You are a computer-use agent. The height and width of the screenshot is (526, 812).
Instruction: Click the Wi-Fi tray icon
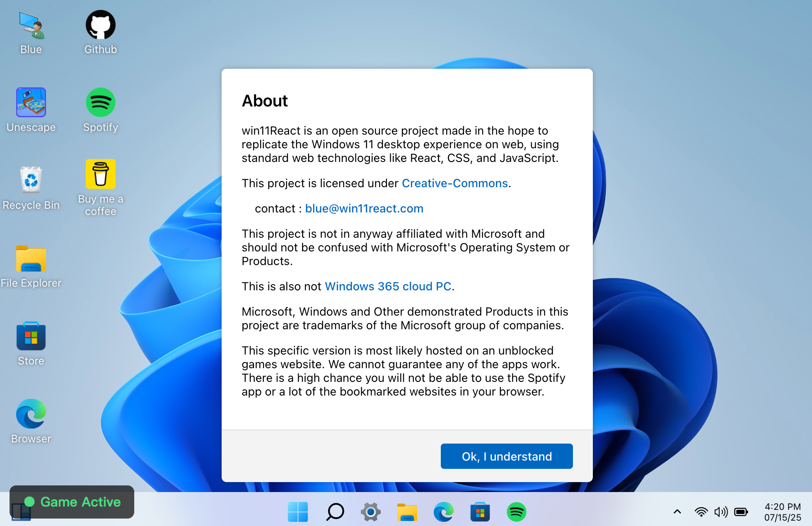coord(701,512)
